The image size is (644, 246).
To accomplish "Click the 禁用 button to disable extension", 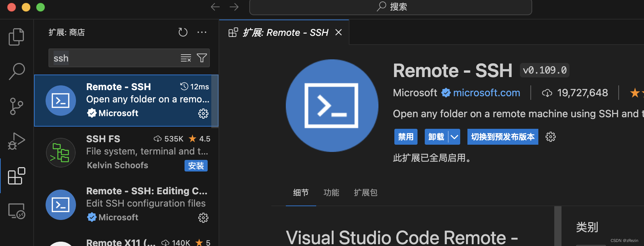I will pyautogui.click(x=406, y=137).
